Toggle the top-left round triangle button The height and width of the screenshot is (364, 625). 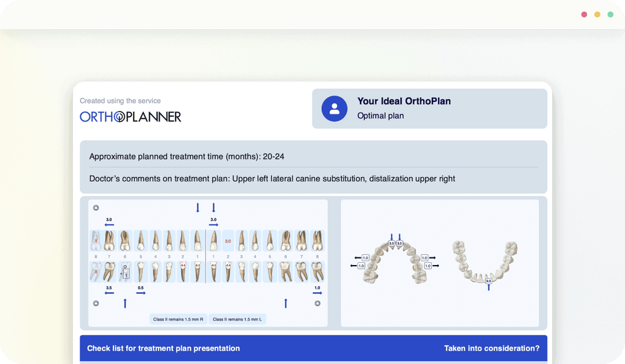(96, 208)
